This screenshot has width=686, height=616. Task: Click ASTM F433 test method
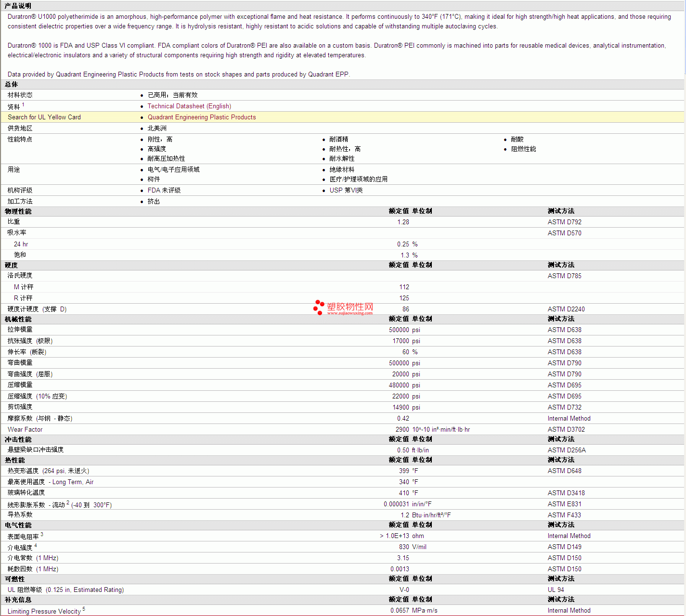click(x=564, y=515)
